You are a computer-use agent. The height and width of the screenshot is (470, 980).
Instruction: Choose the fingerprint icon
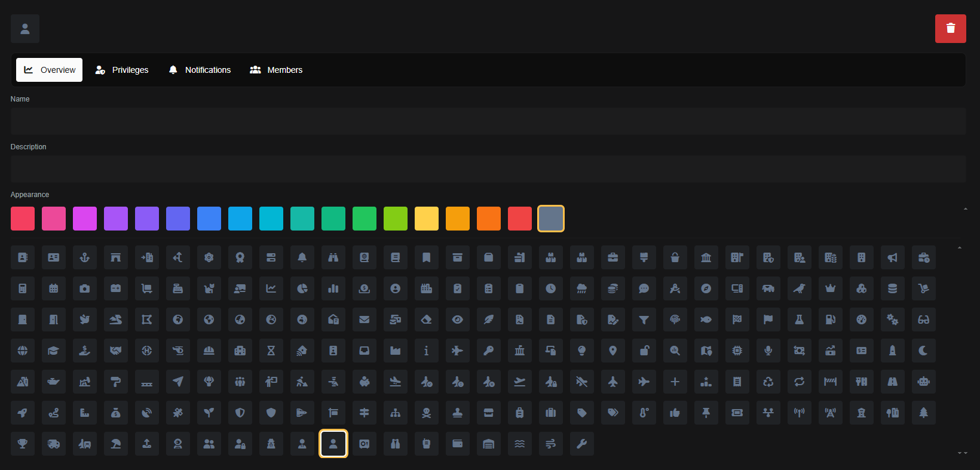coord(675,320)
